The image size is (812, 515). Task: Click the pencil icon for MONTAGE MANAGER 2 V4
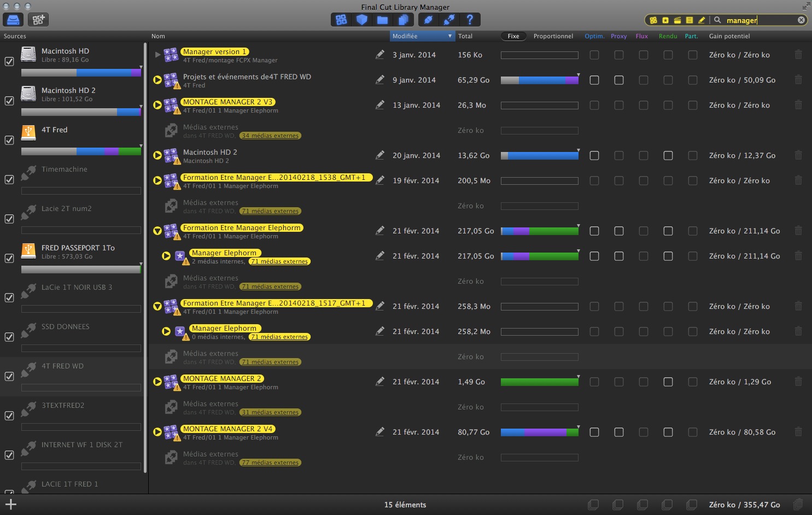(380, 432)
